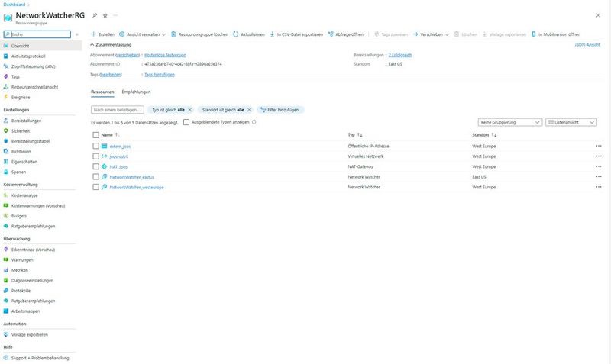Tick the select-all checkbox in Name header
Screen dimensions: 611x364
click(95, 134)
